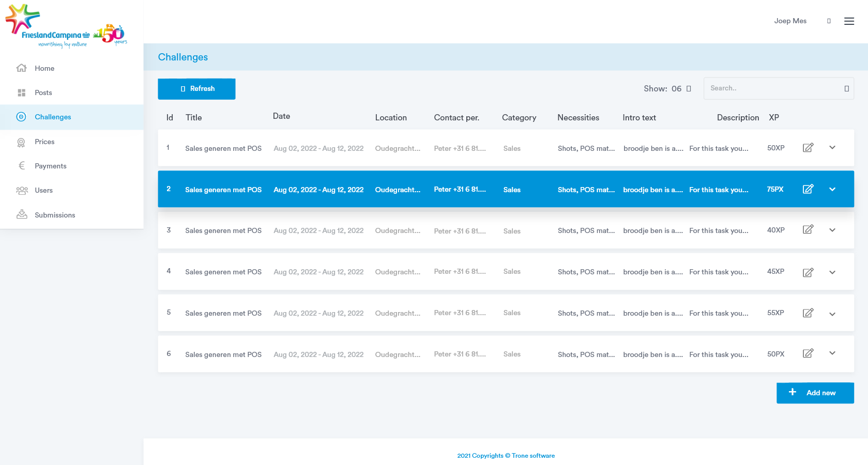Viewport: 868px width, 465px height.
Task: Click the Payments euro icon in the sidebar
Action: click(21, 166)
